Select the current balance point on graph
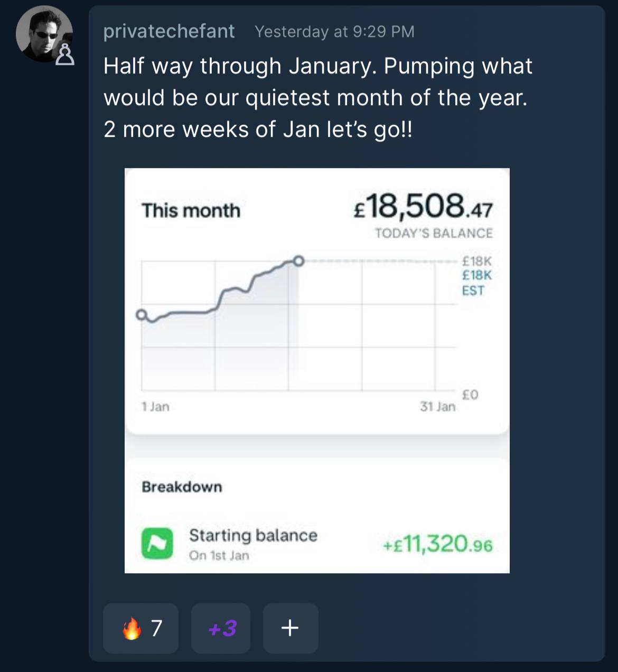 [x=298, y=260]
